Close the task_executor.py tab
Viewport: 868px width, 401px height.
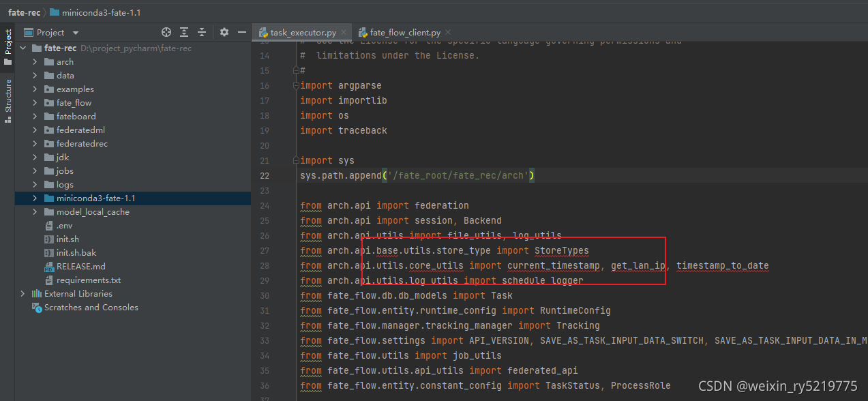click(344, 33)
